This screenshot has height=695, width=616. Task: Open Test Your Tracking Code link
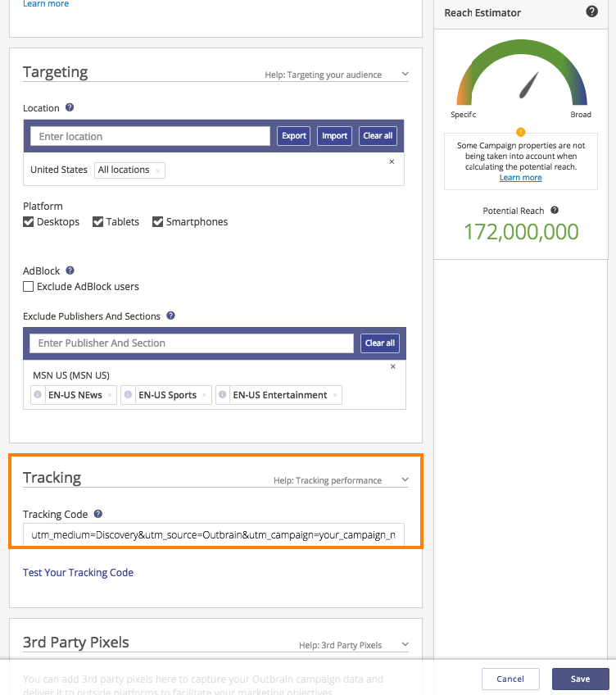coord(78,573)
